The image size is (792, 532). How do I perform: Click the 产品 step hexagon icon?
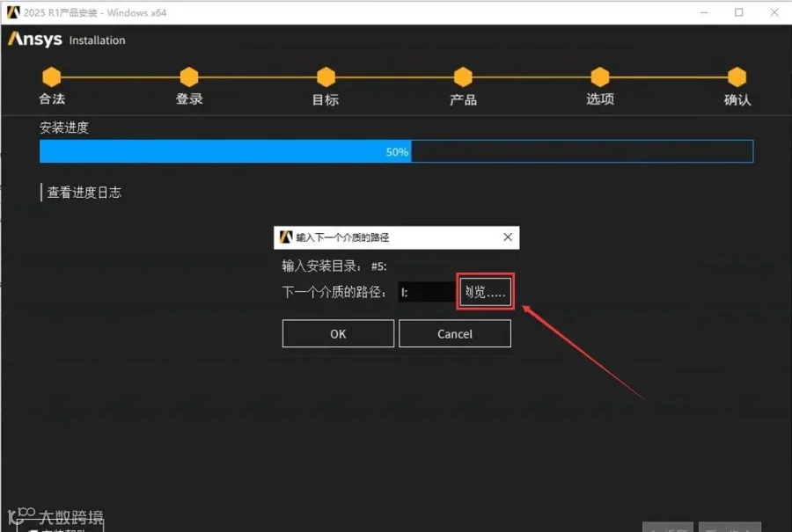(463, 77)
